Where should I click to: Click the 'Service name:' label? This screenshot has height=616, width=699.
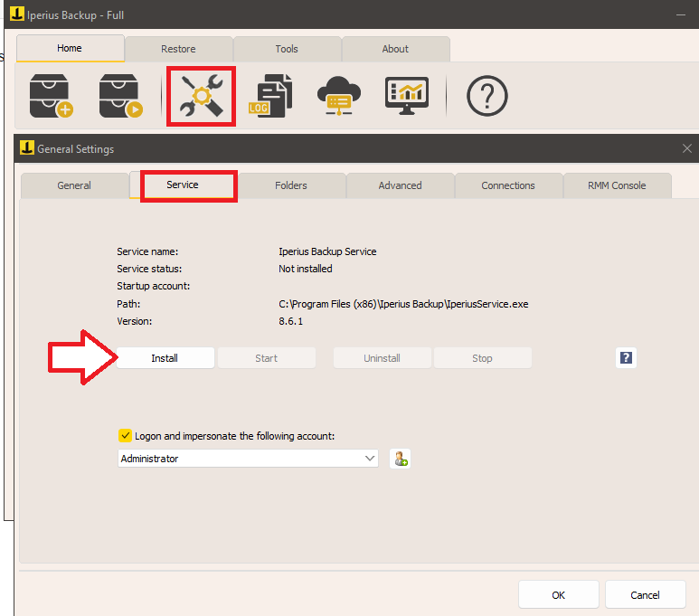pyautogui.click(x=147, y=251)
